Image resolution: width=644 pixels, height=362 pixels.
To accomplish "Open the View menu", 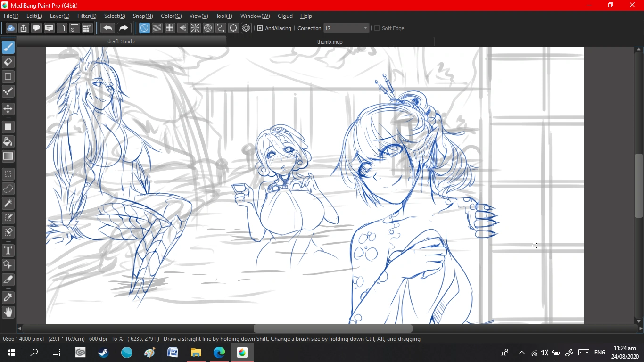I will pos(198,16).
